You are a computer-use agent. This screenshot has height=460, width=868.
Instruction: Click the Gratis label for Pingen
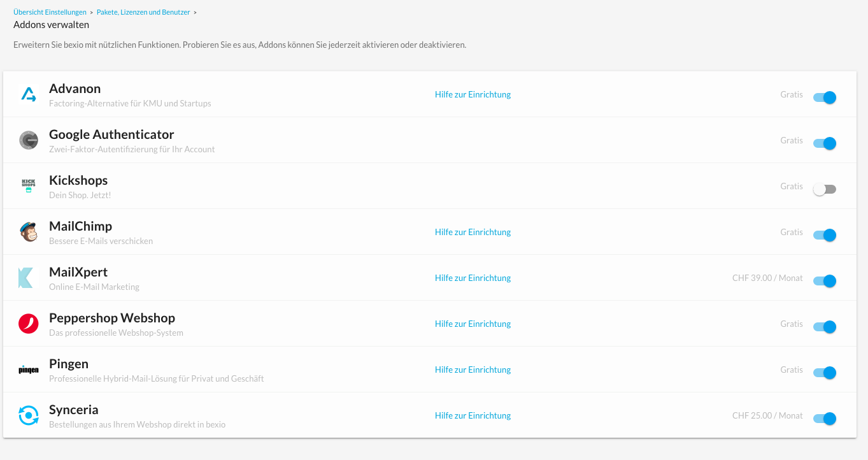pyautogui.click(x=792, y=370)
